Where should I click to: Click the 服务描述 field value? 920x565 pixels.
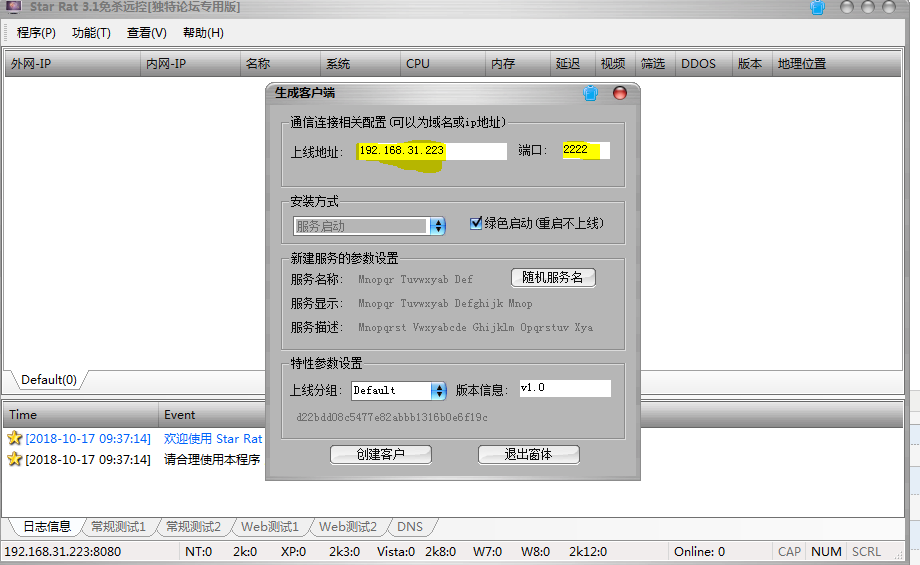coord(475,327)
